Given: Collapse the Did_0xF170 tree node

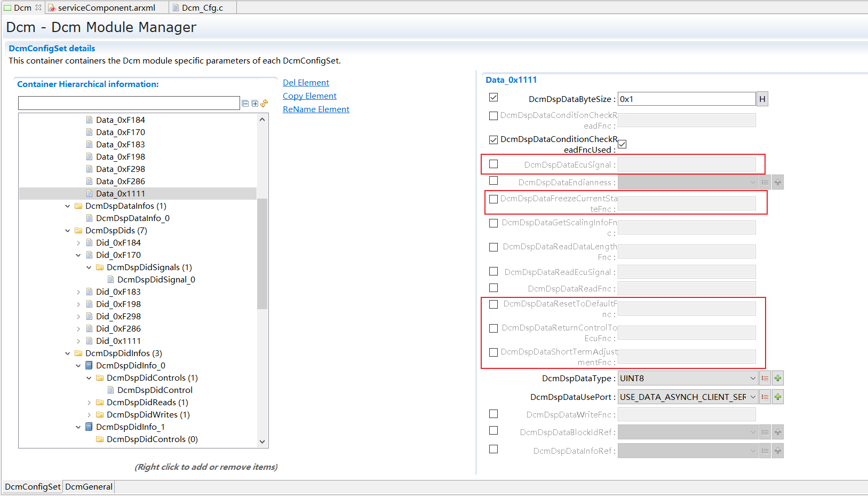Looking at the screenshot, I should coord(78,255).
